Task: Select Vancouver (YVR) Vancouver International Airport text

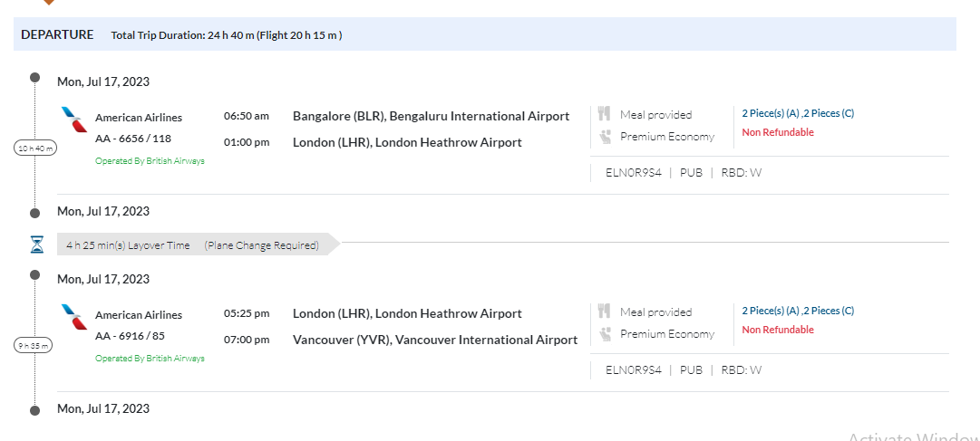Action: click(x=434, y=340)
